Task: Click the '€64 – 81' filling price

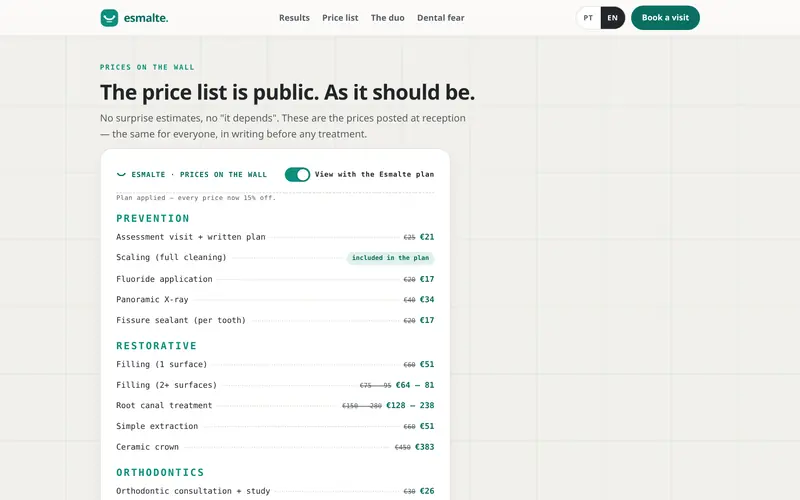Action: 415,385
